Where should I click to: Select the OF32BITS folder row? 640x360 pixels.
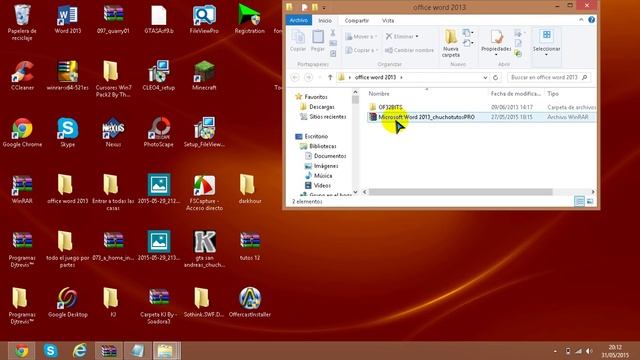pos(481,107)
